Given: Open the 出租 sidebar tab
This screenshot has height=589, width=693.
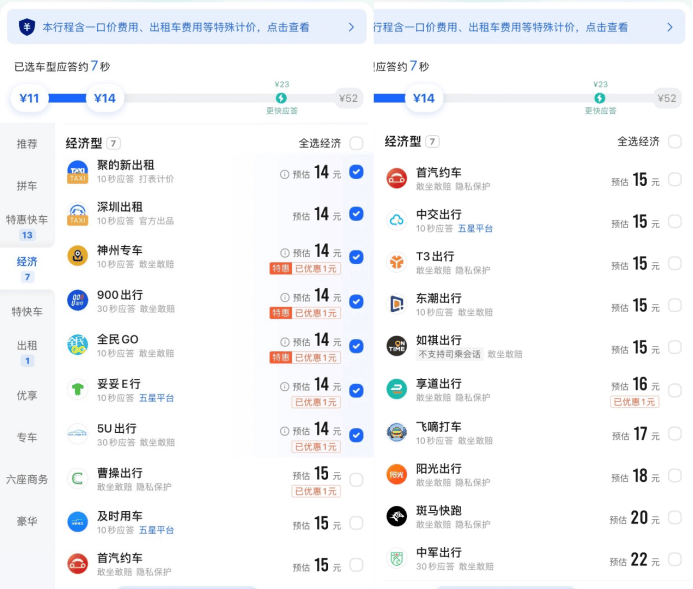Looking at the screenshot, I should tap(27, 353).
